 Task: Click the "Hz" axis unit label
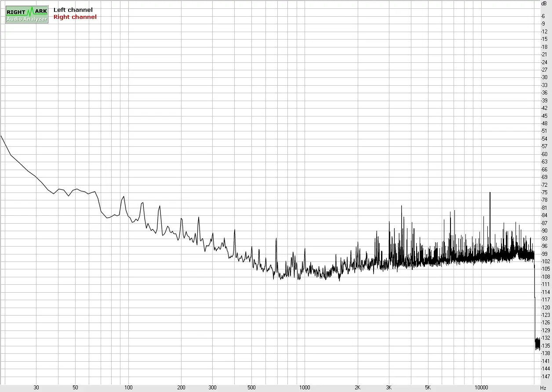[x=543, y=388]
